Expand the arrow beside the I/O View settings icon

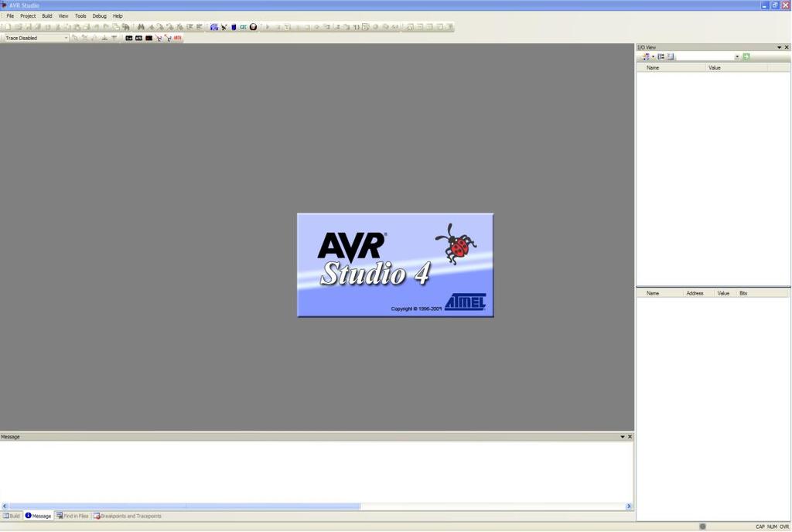coord(653,56)
